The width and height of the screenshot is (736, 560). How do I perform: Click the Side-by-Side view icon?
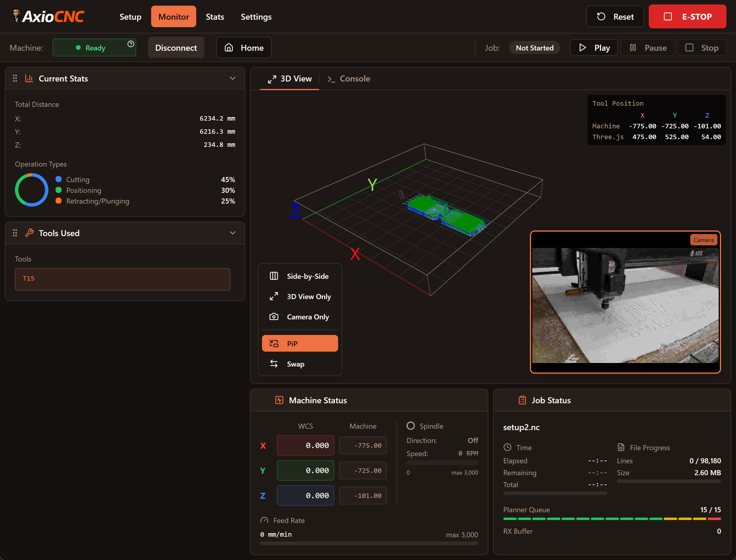coord(274,276)
